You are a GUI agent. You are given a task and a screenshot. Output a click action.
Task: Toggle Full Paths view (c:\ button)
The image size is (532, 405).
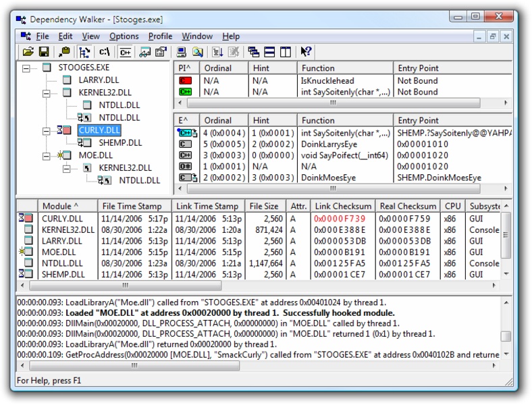point(105,51)
